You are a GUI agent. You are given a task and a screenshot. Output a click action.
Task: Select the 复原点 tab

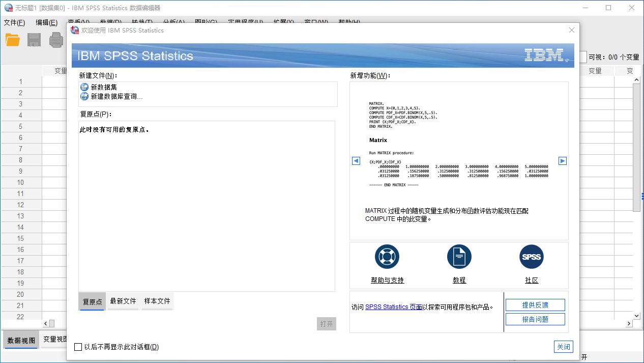pos(92,302)
